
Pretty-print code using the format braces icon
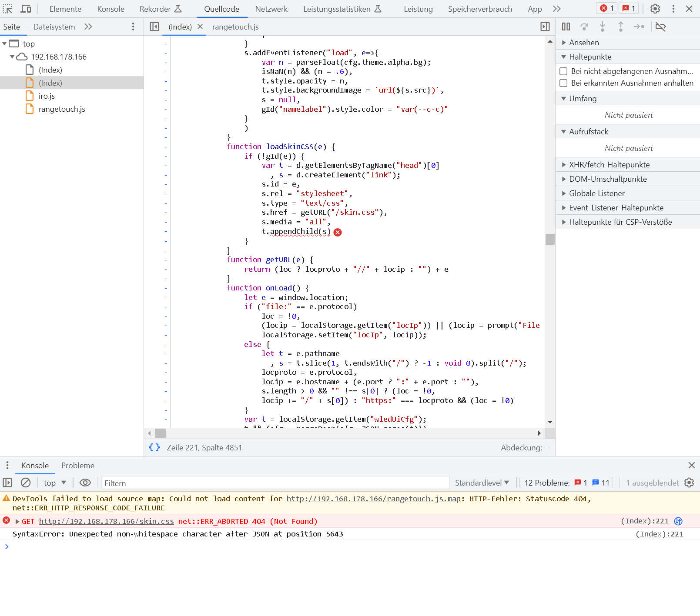tap(154, 447)
